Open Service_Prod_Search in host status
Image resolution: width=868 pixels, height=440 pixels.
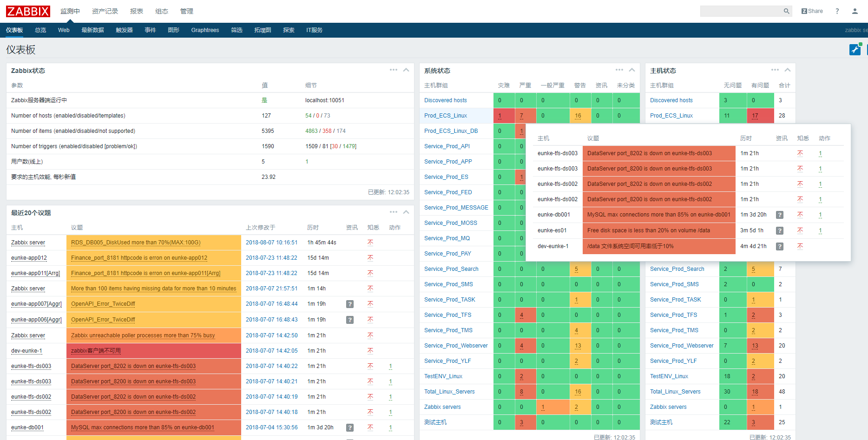[x=677, y=269]
